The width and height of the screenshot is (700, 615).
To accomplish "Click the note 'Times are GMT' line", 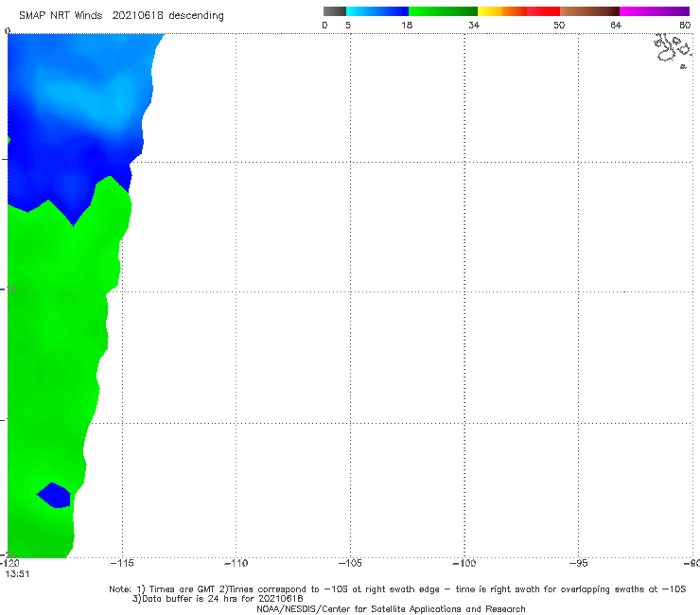I will coord(397,589).
